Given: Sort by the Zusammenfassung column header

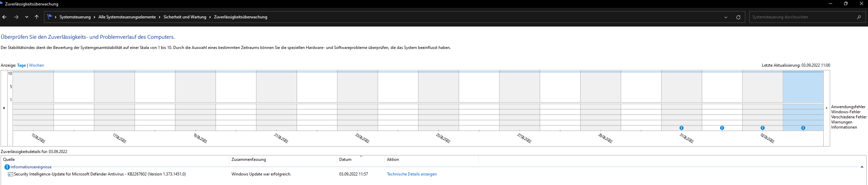Looking at the screenshot, I should tap(283, 159).
